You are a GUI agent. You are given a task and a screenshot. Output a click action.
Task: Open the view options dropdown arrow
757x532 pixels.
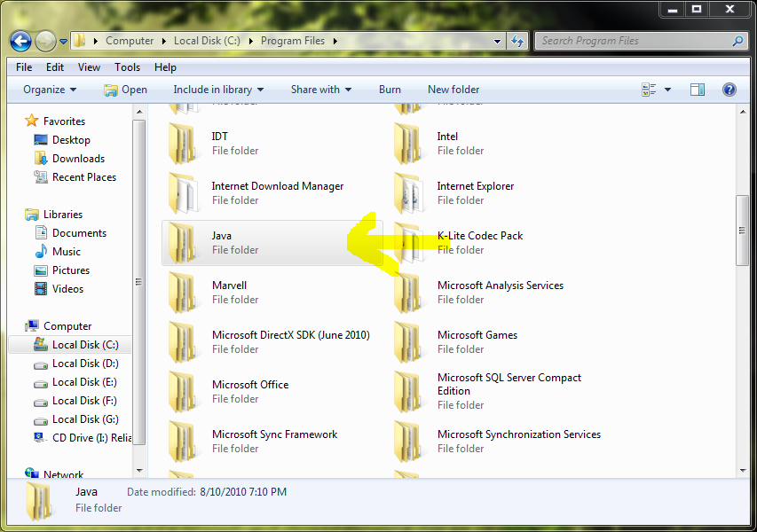[667, 90]
